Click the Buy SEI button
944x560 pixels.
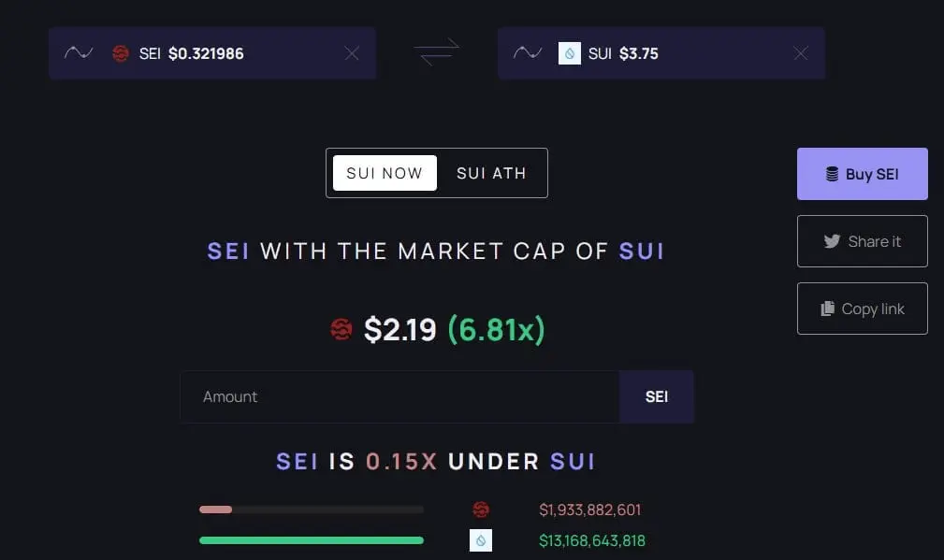tap(862, 174)
